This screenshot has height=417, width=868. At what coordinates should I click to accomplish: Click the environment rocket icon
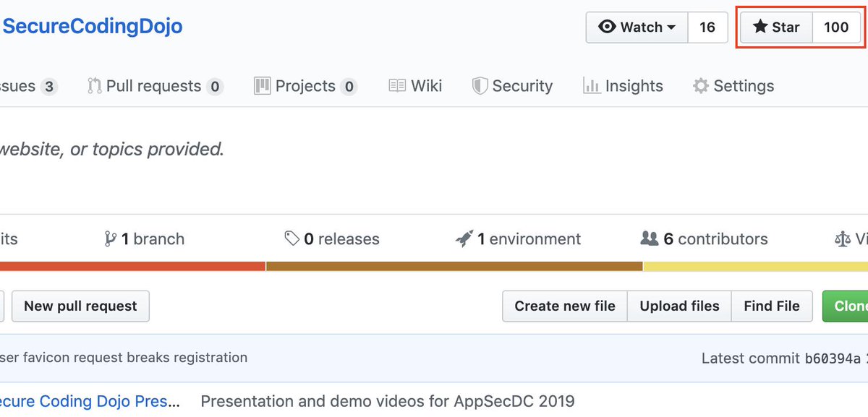click(x=464, y=239)
